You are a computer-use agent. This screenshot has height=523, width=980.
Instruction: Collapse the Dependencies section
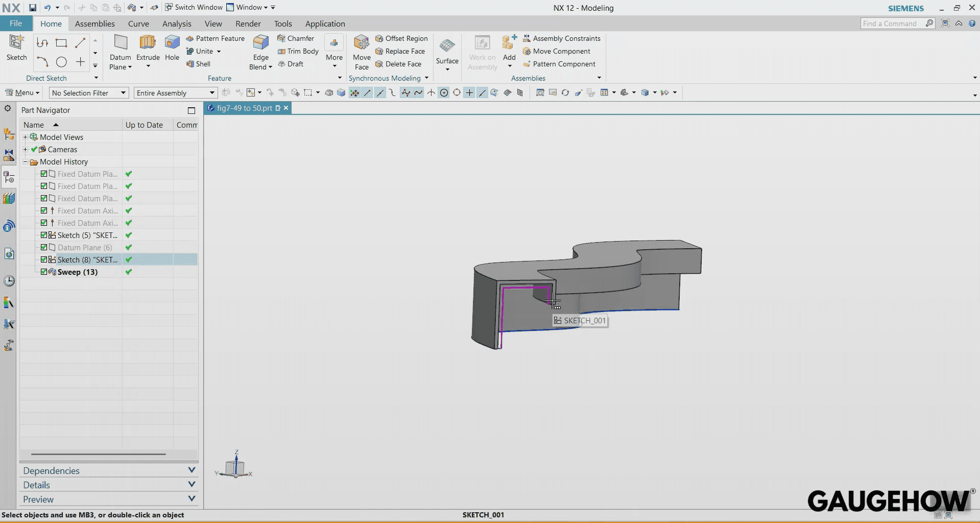[192, 470]
